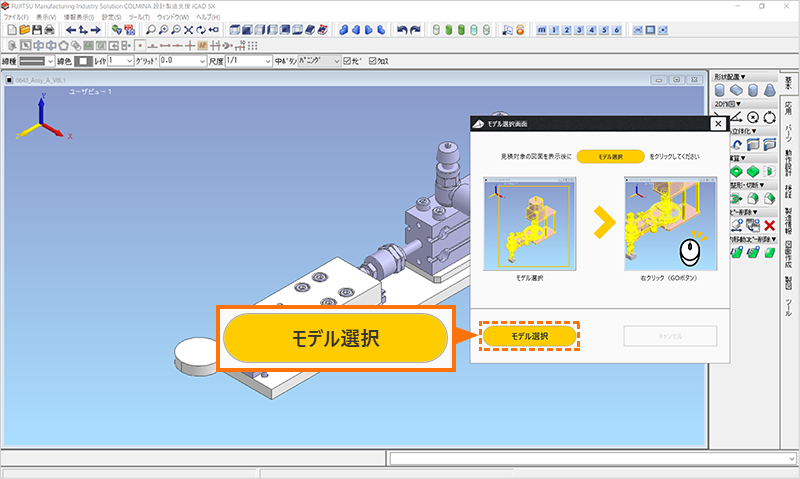This screenshot has height=479, width=800.
Task: Click the first blue 3D view orientation icon
Action: (344, 30)
